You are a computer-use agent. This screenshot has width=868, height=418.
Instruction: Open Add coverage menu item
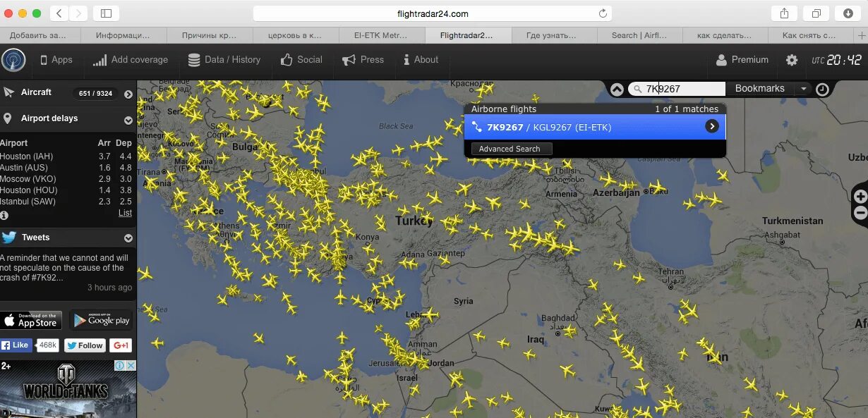131,60
